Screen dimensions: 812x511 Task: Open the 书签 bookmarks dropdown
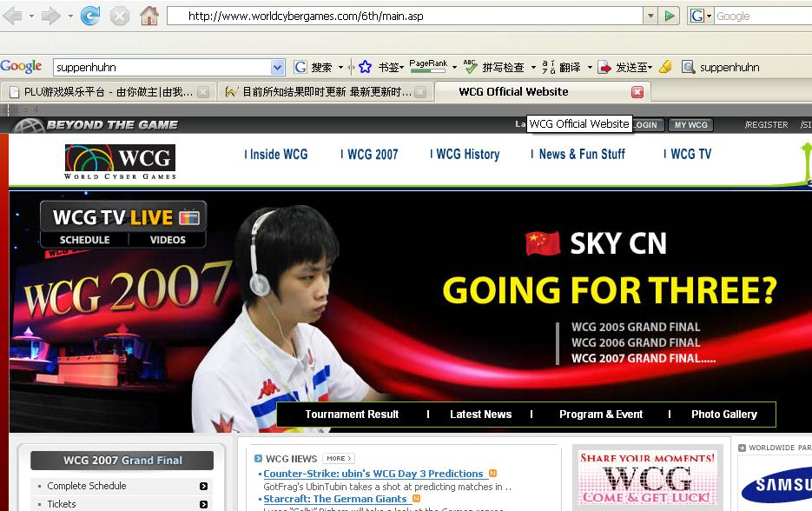pos(391,67)
